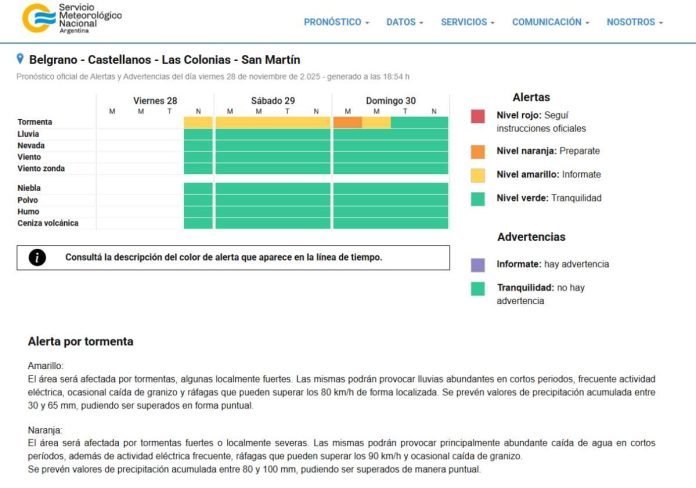The width and height of the screenshot is (696, 488).
Task: Select the orange Nivel naranja swatch
Action: click(478, 152)
